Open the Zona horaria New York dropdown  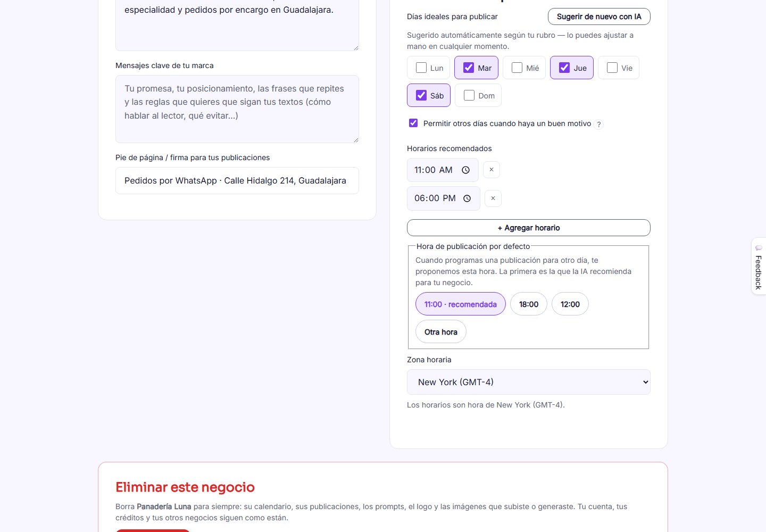tap(529, 382)
